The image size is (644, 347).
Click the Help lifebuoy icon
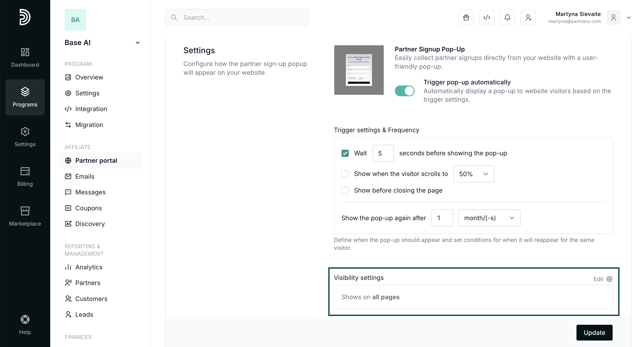point(25,319)
